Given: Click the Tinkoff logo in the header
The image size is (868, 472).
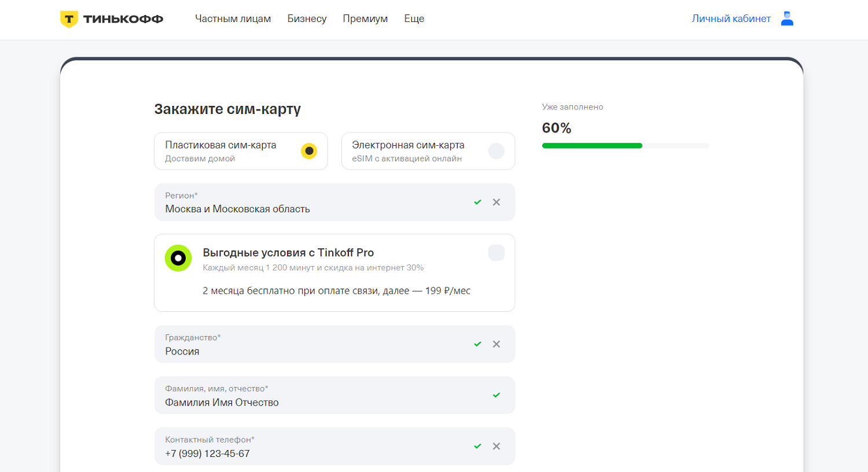Looking at the screenshot, I should (x=112, y=19).
